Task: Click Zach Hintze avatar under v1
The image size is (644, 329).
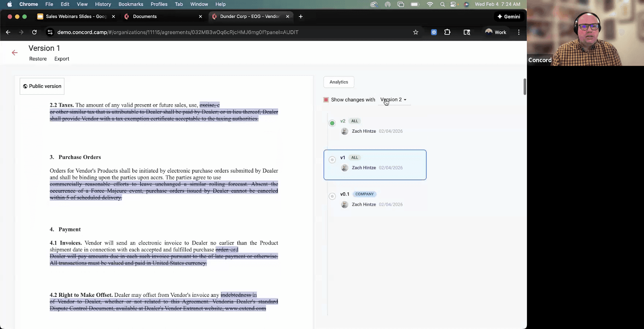Action: click(345, 168)
